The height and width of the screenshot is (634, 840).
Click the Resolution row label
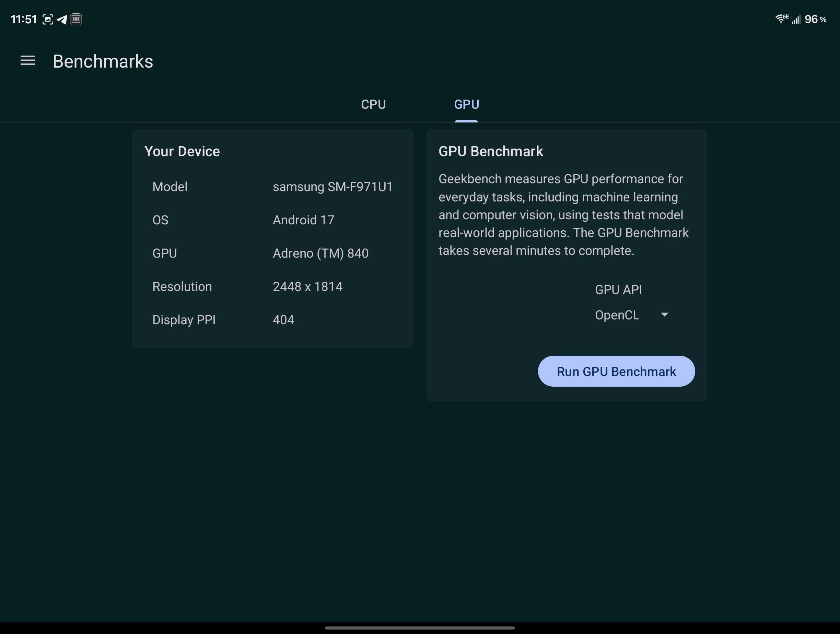pyautogui.click(x=182, y=286)
